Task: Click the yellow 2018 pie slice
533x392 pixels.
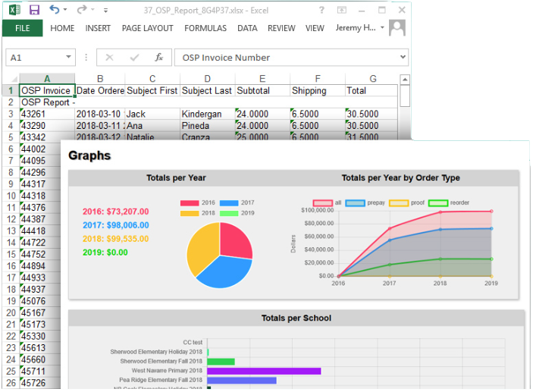Action: point(202,248)
